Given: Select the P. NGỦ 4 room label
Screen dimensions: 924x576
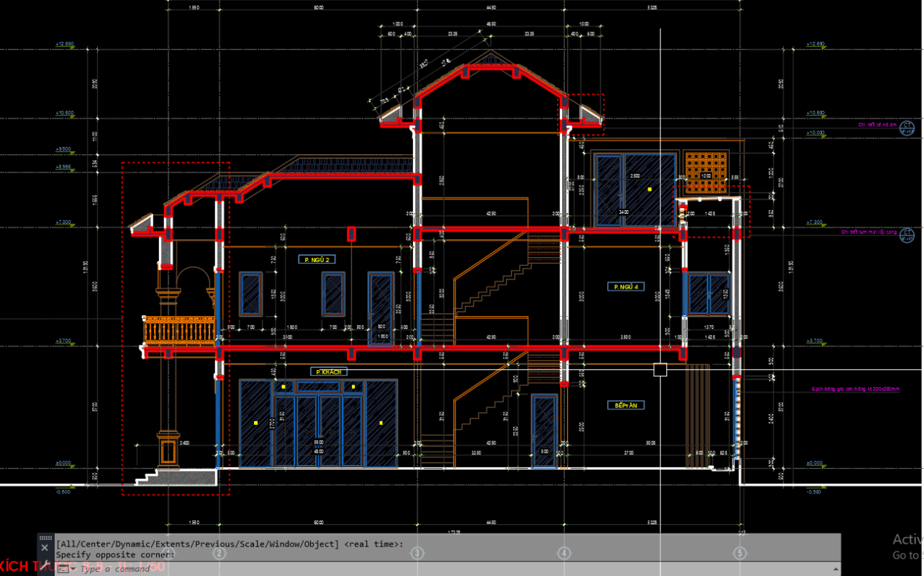Looking at the screenshot, I should click(x=625, y=287).
